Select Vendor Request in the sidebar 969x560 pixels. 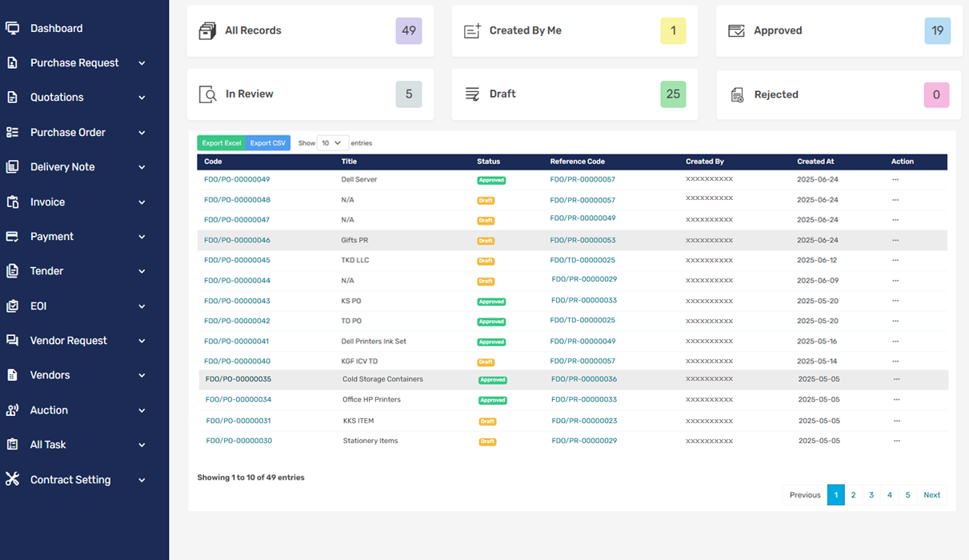(x=68, y=340)
